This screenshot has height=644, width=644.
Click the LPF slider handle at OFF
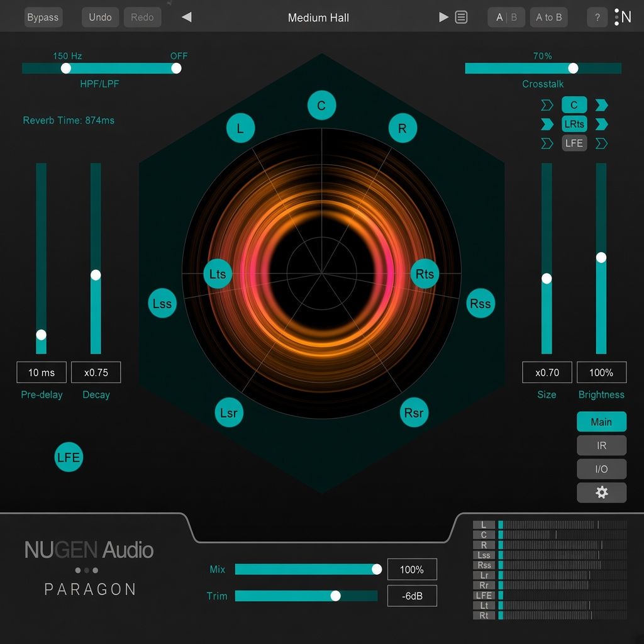pyautogui.click(x=176, y=68)
